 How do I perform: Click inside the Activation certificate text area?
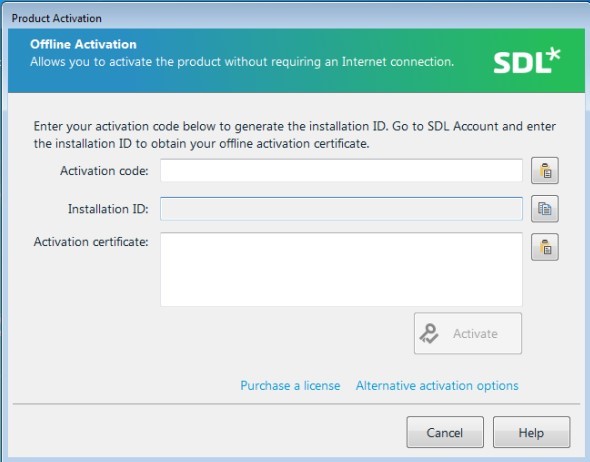coord(341,269)
